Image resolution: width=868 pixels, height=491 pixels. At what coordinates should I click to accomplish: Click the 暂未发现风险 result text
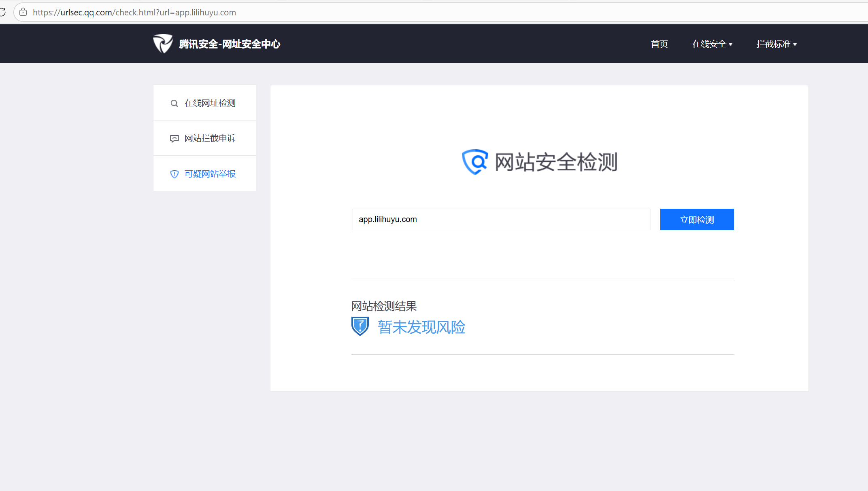pos(421,327)
